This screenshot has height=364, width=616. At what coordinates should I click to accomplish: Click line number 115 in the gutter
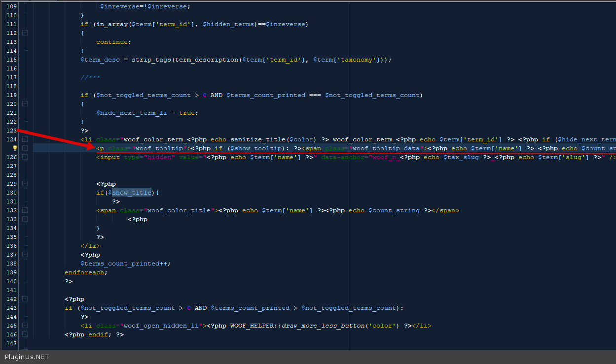point(11,60)
